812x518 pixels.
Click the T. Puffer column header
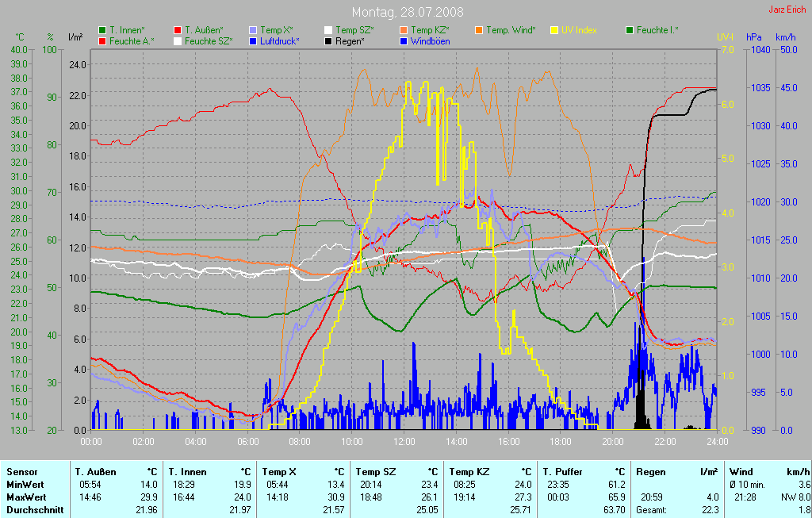tap(563, 473)
